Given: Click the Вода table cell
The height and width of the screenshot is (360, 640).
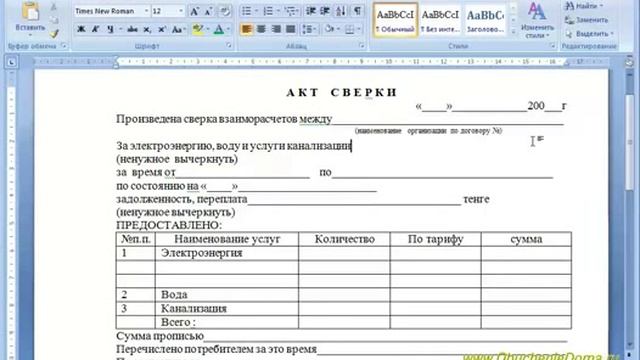Looking at the screenshot, I should click(227, 295).
